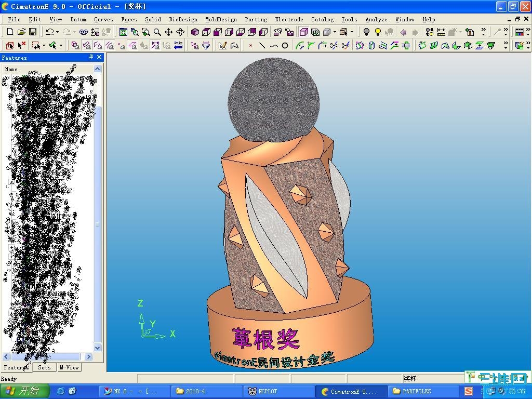Open the 2010-4 folder from taskbar
Image resolution: width=532 pixels, height=399 pixels.
tap(206, 391)
